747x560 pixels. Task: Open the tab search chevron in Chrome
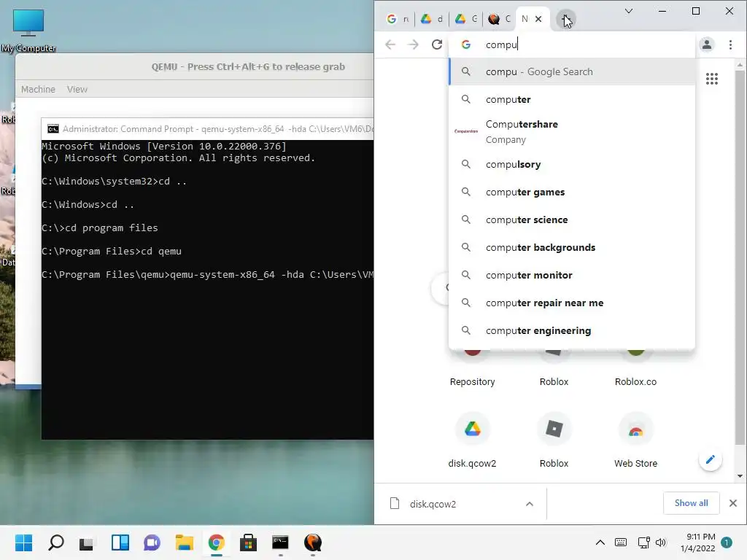(629, 11)
